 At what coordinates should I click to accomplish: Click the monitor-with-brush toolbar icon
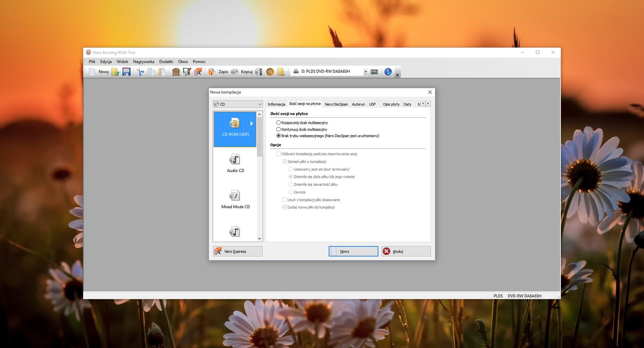pyautogui.click(x=187, y=71)
